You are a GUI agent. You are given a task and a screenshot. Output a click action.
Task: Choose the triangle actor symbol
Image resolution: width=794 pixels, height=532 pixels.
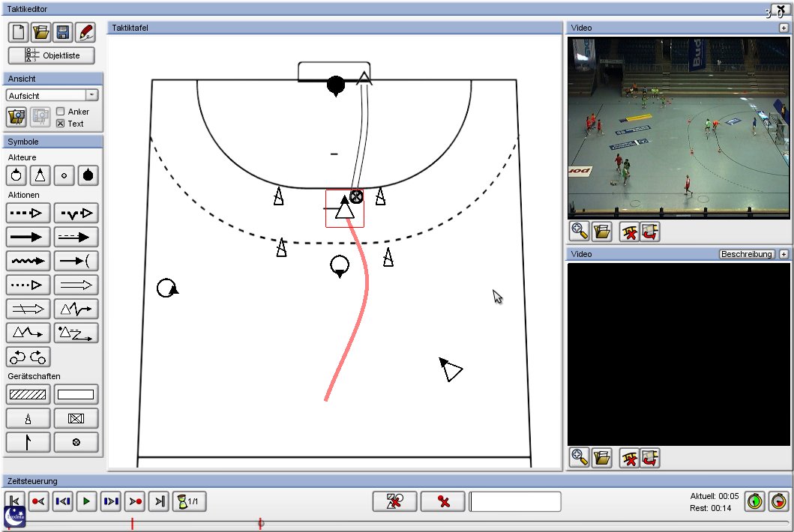click(x=40, y=175)
